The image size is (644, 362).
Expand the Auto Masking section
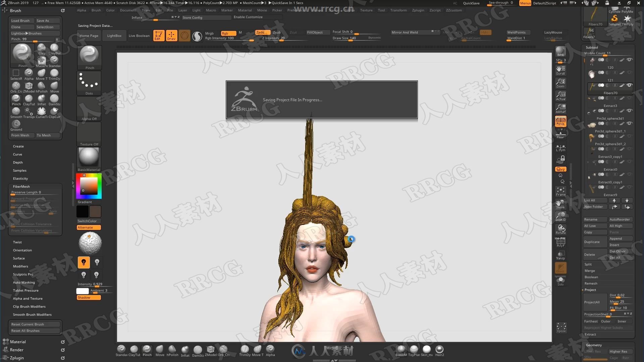point(24,282)
